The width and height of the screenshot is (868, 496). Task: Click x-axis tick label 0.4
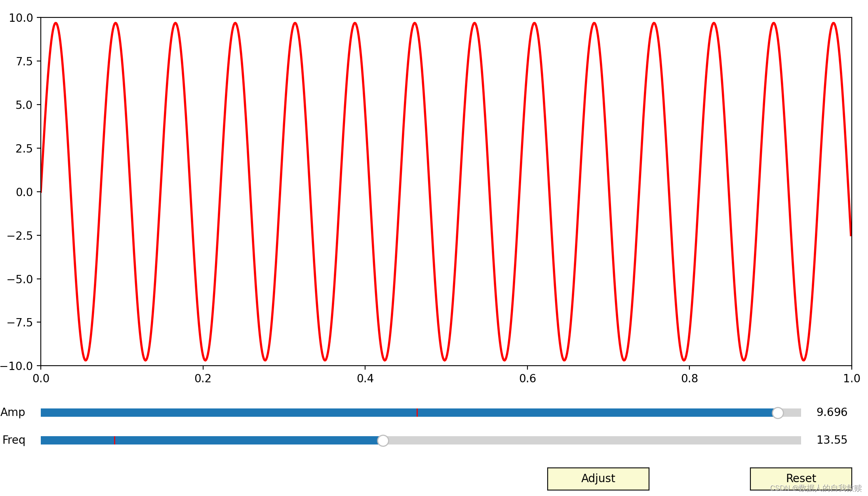[365, 379]
